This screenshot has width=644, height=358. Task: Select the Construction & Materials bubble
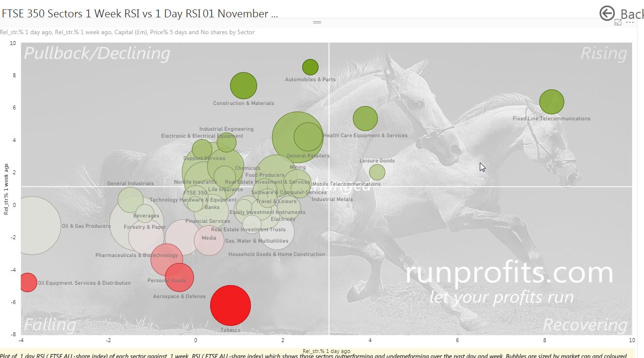tap(243, 86)
